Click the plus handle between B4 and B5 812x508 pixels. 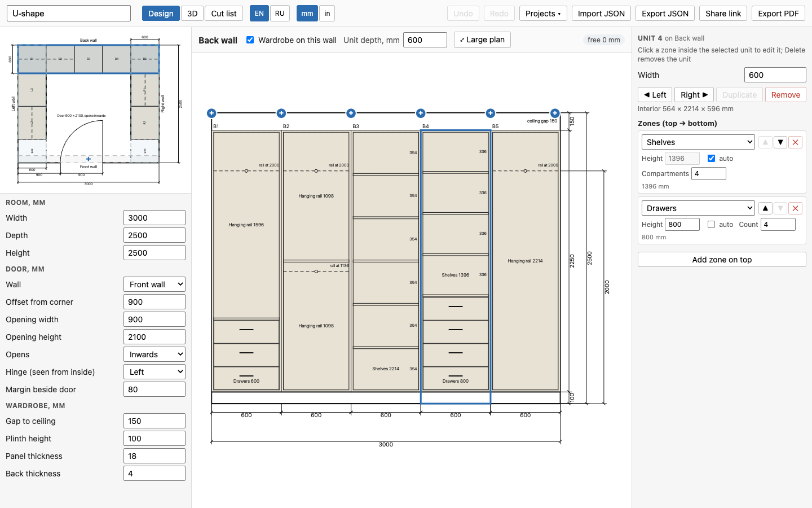click(491, 113)
